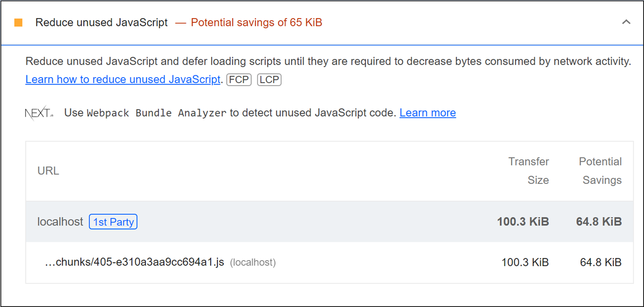Viewport: 644px width, 307px height.
Task: Click the 64.8 KiB savings in chunk row
Action: click(x=600, y=262)
